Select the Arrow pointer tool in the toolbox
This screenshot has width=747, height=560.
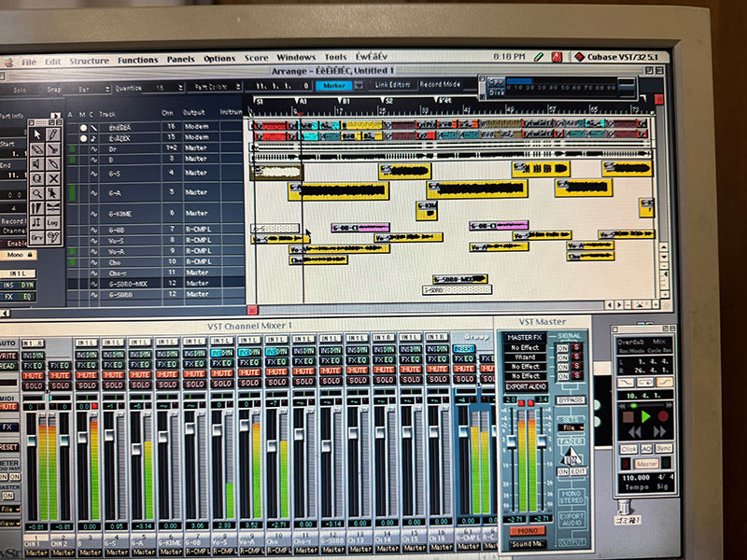pyautogui.click(x=37, y=135)
